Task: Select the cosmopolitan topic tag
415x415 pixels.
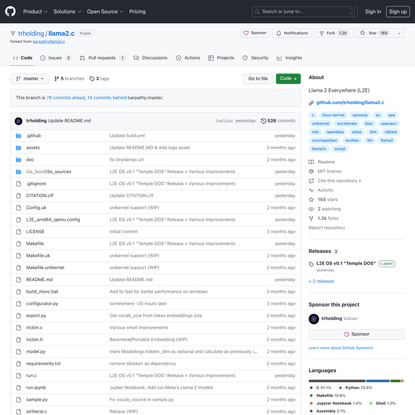Action: (x=324, y=140)
